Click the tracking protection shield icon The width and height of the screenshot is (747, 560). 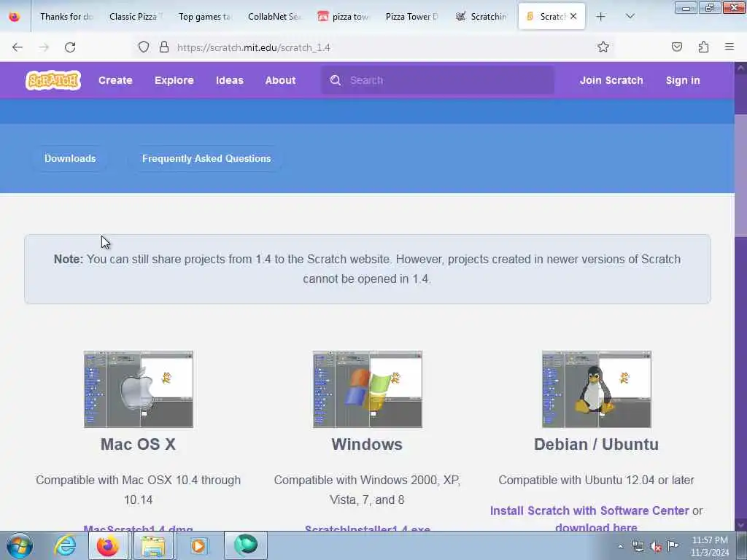click(x=144, y=47)
